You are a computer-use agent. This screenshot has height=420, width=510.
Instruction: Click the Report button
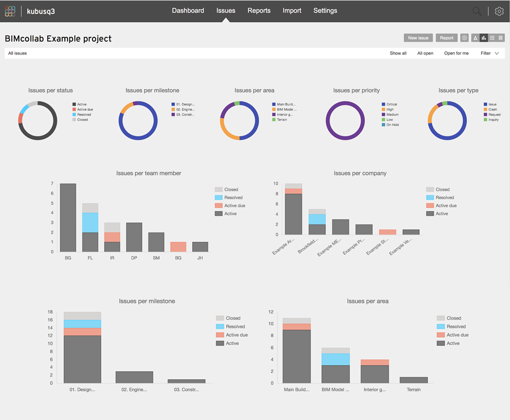pyautogui.click(x=447, y=37)
